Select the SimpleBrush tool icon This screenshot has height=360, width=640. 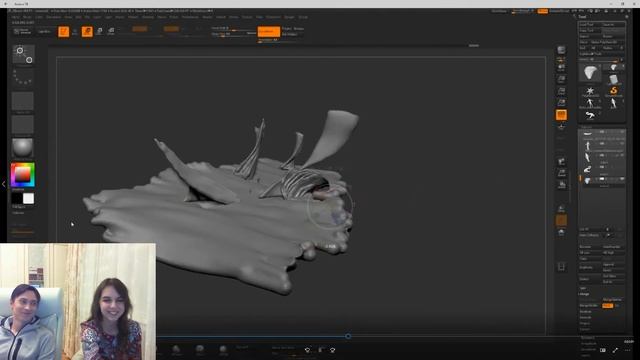tap(613, 92)
